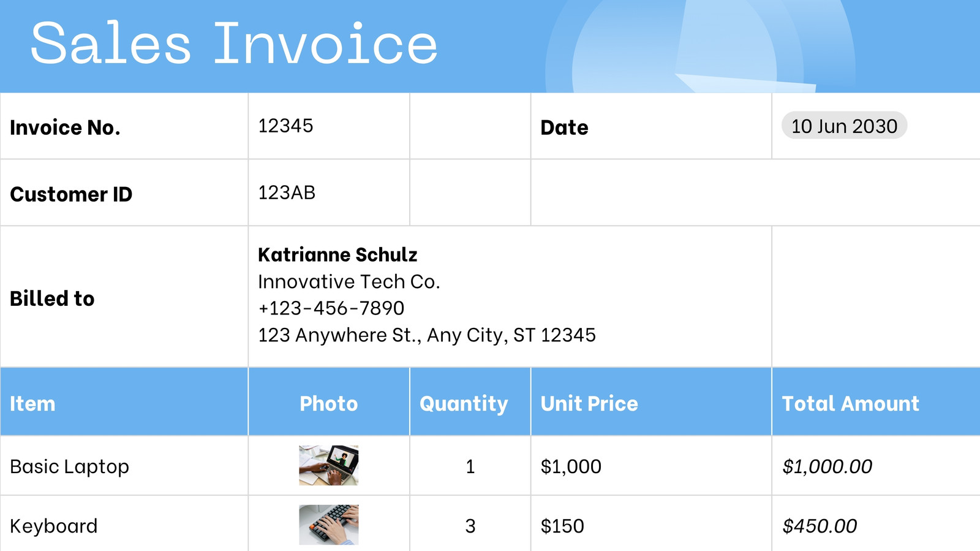Click the $450.00 total amount cell
Image resolution: width=980 pixels, height=551 pixels.
pyautogui.click(x=876, y=524)
